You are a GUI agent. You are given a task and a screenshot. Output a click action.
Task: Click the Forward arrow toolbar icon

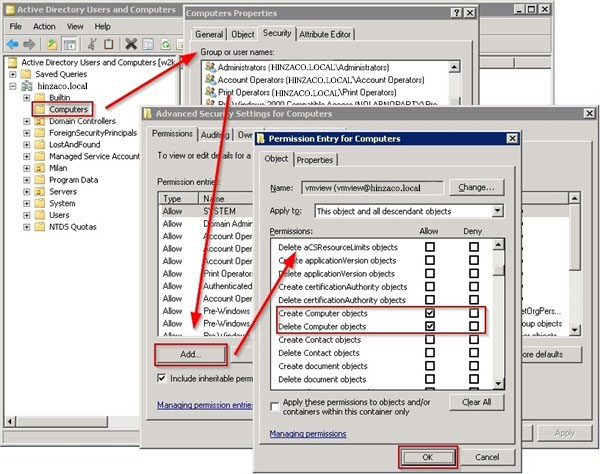coord(29,44)
